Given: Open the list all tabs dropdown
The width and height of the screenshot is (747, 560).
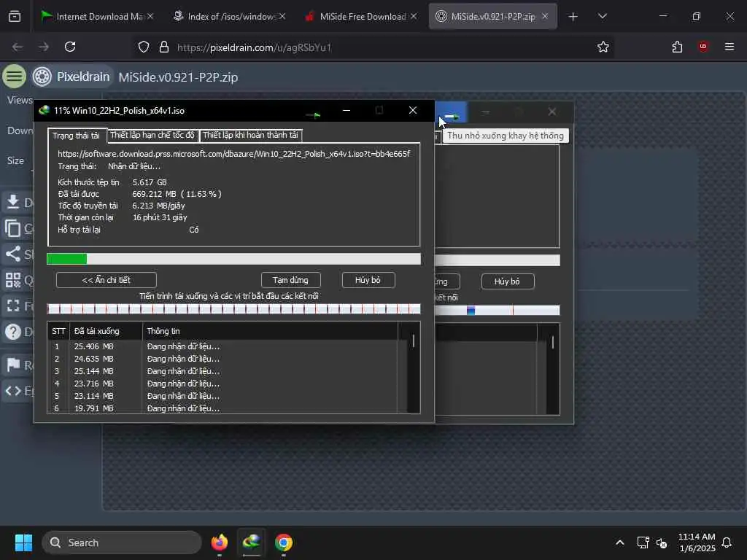Looking at the screenshot, I should [602, 17].
